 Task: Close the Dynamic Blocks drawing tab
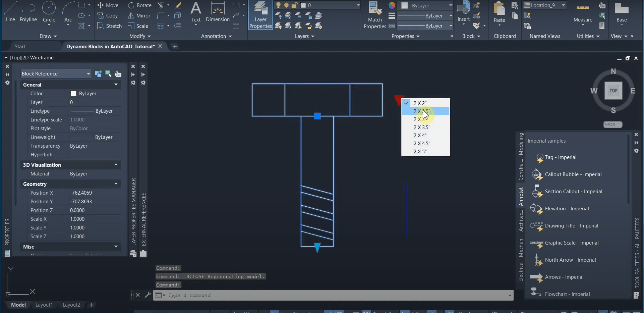pos(160,46)
